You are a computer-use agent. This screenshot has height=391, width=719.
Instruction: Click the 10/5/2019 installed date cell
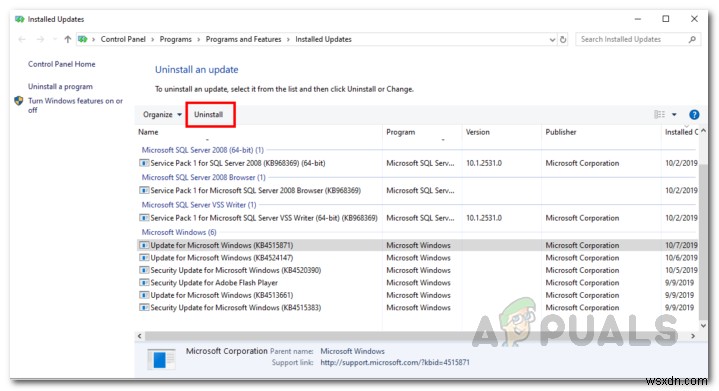click(681, 270)
